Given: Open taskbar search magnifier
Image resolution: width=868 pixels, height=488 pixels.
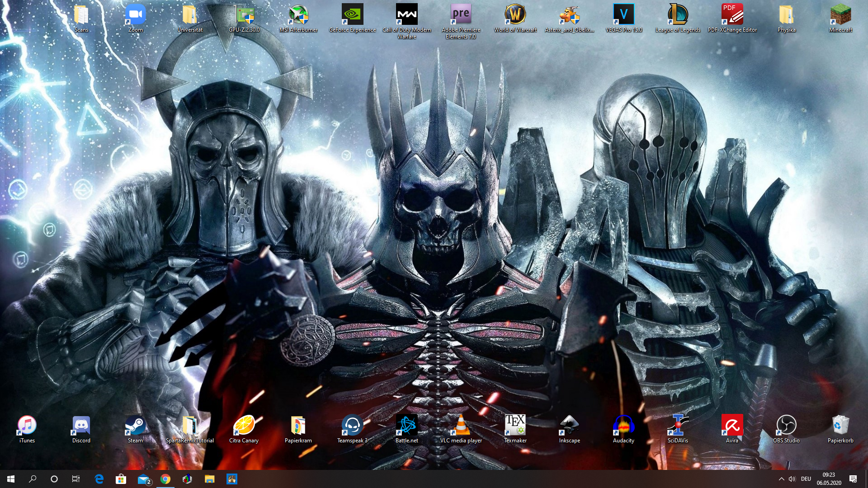Looking at the screenshot, I should [33, 479].
